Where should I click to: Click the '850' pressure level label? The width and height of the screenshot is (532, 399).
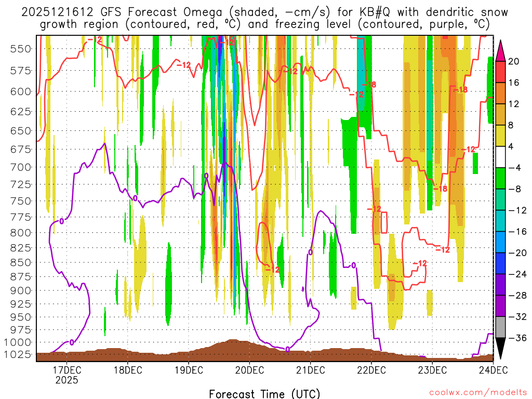[x=21, y=262]
